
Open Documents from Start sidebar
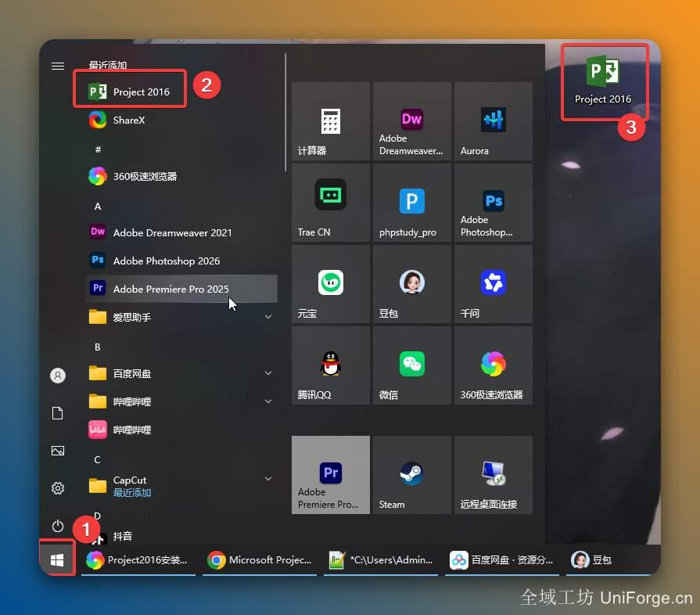click(x=58, y=413)
